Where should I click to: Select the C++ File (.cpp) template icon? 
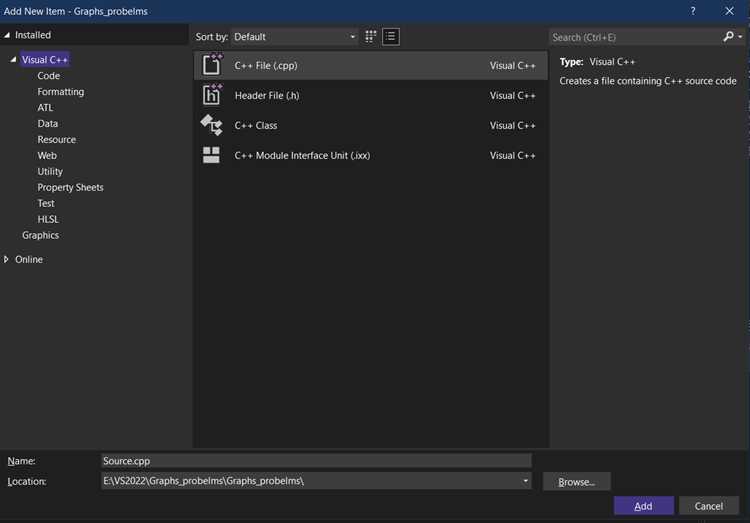pyautogui.click(x=212, y=65)
